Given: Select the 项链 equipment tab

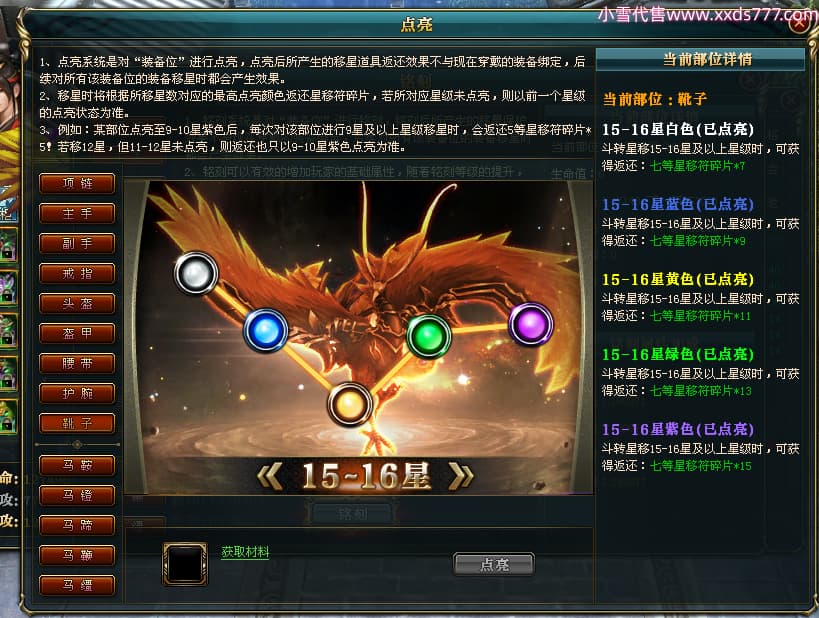Looking at the screenshot, I should coord(77,183).
